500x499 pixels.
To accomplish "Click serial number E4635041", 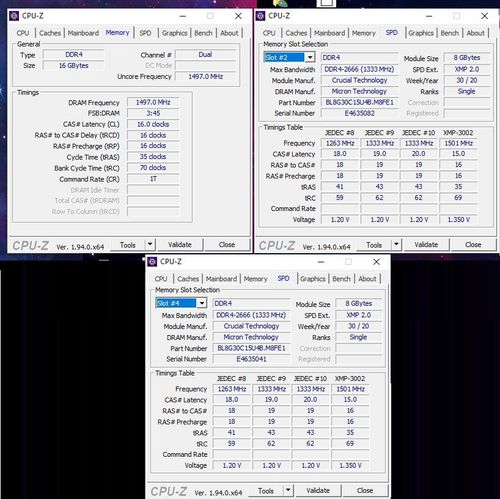I will coord(251,359).
